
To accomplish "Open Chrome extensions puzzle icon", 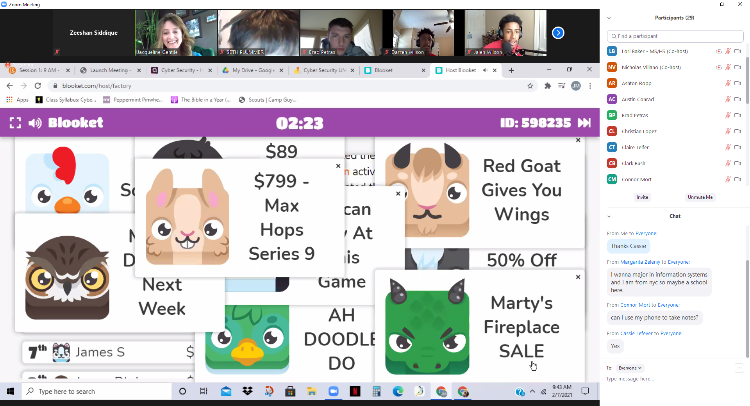I will [x=547, y=86].
